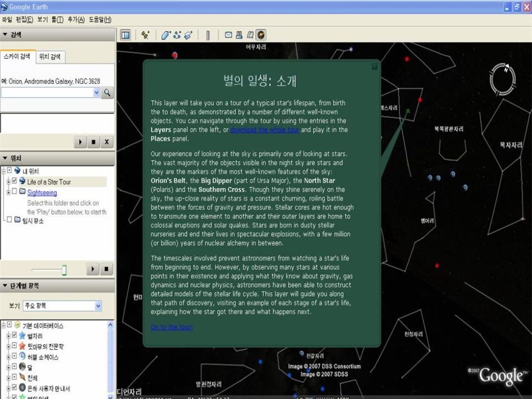Toggle the 달 layer checkbox
Viewport: 532px width, 399px height.
[14, 366]
